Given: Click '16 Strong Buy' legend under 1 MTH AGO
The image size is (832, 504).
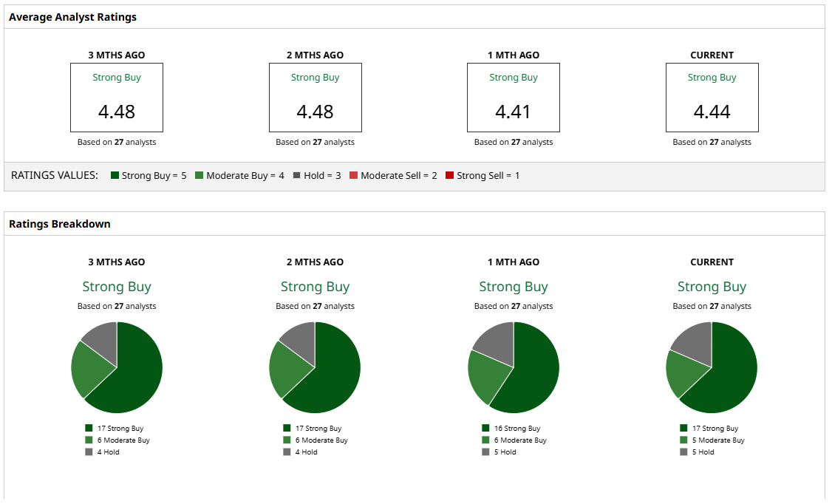Looking at the screenshot, I should click(x=511, y=428).
